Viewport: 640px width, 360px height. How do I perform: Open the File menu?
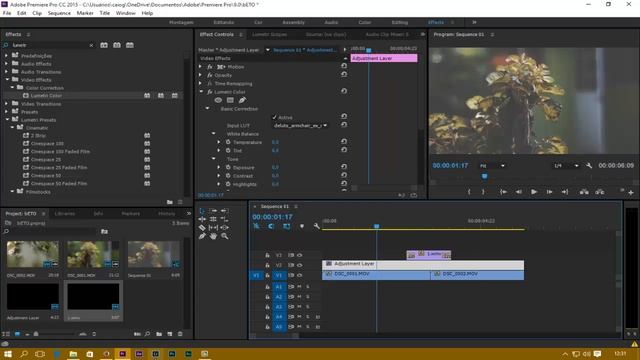(7, 13)
